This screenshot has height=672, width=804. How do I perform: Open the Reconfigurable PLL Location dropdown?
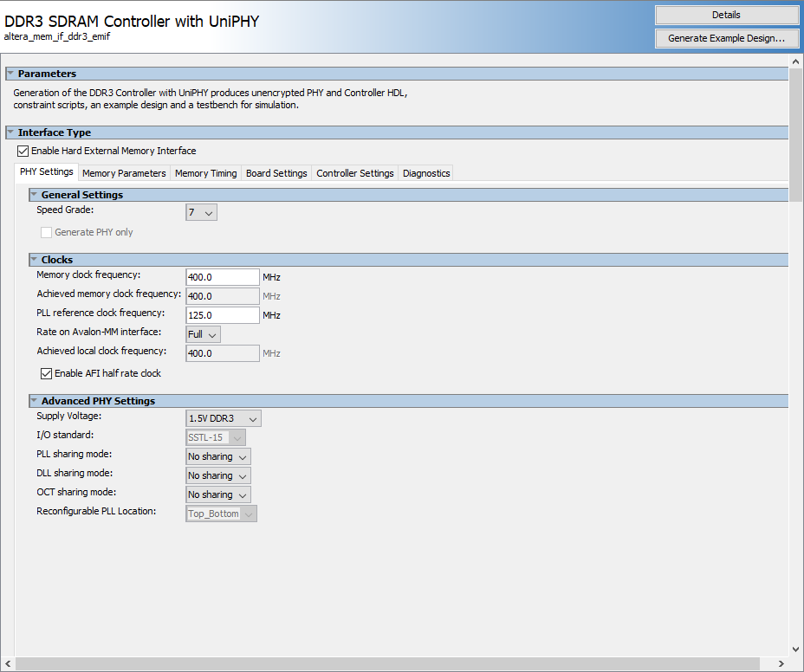click(x=222, y=514)
